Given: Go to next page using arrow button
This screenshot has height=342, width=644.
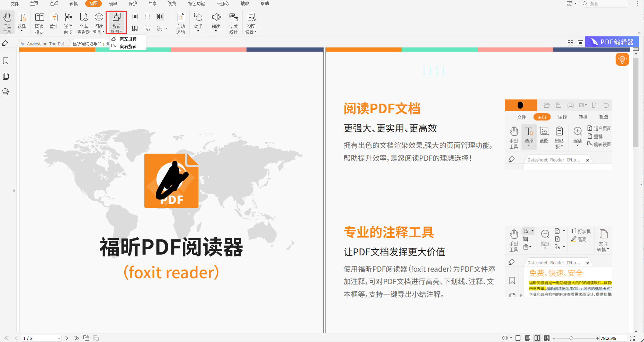Looking at the screenshot, I should (66, 338).
